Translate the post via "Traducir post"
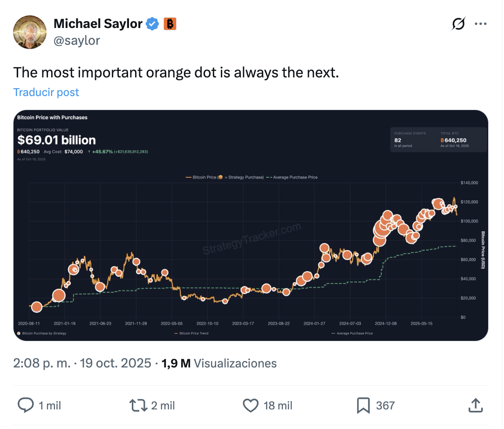Viewport: 504px width, 429px height. pyautogui.click(x=46, y=92)
